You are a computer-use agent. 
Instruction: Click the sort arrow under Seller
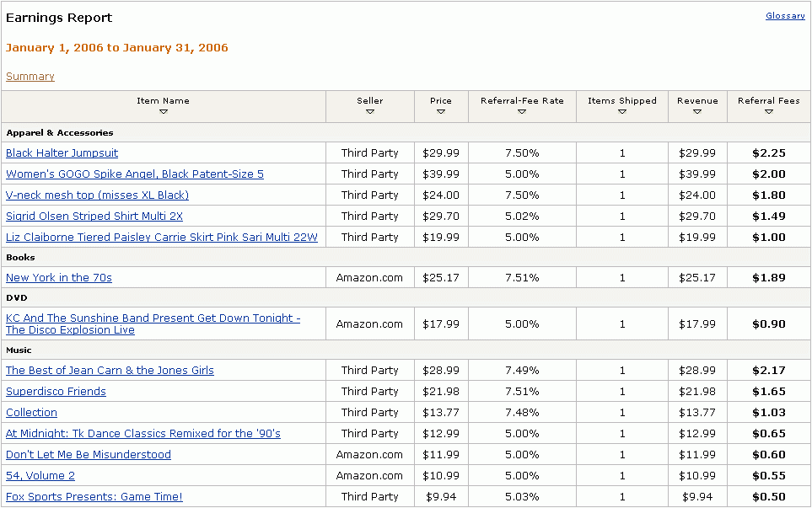369,110
